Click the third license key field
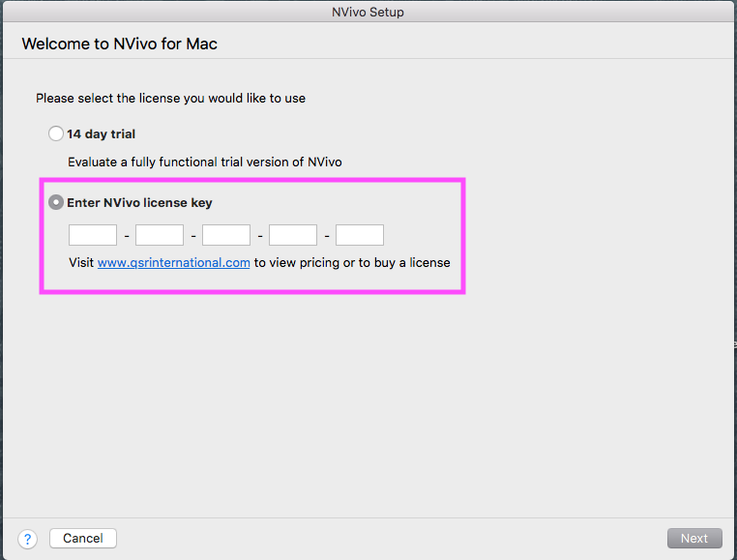The width and height of the screenshot is (737, 560). click(x=226, y=235)
